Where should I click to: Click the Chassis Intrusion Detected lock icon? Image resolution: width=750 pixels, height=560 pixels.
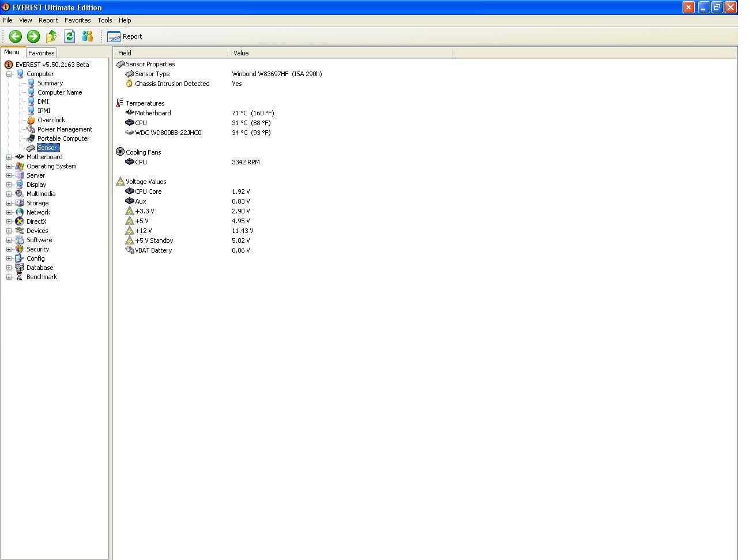(x=129, y=84)
